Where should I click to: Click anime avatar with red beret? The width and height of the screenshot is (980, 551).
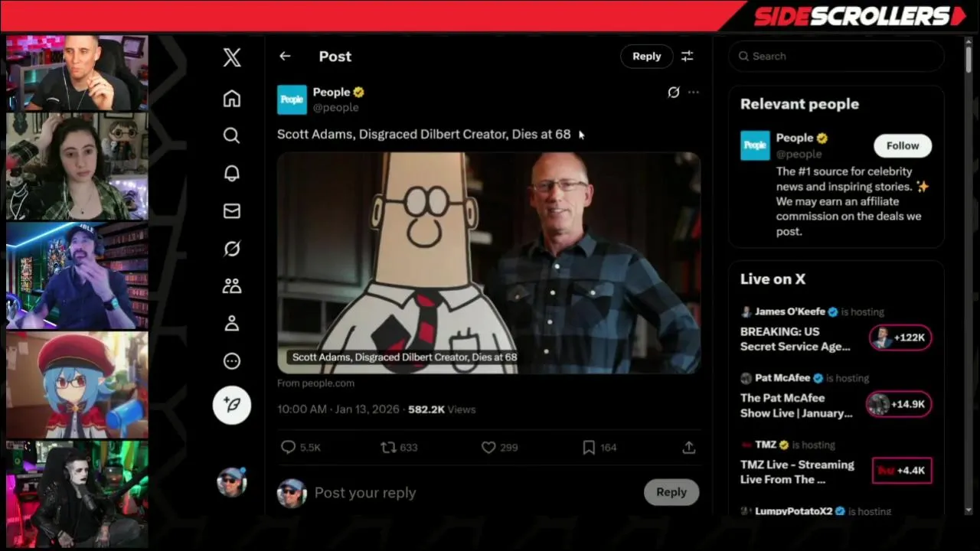tap(77, 384)
